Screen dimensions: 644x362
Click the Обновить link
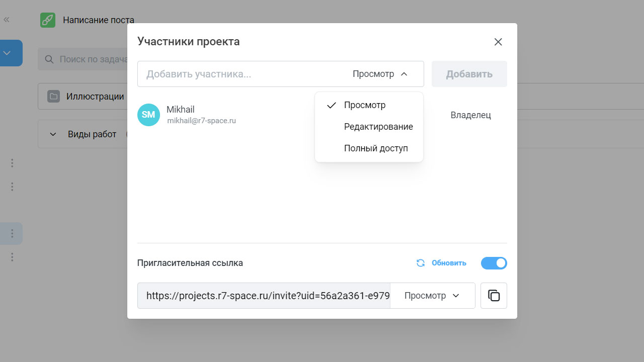(449, 263)
